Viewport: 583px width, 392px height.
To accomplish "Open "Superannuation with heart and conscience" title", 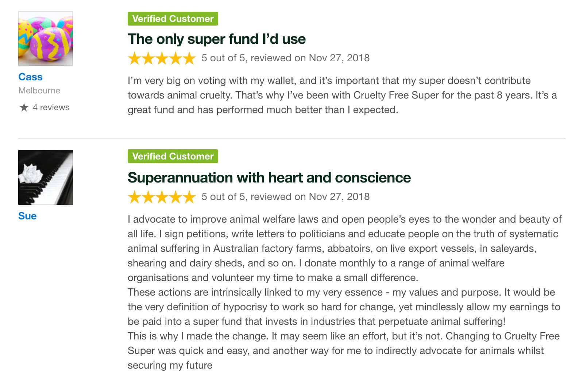I will pyautogui.click(x=269, y=178).
